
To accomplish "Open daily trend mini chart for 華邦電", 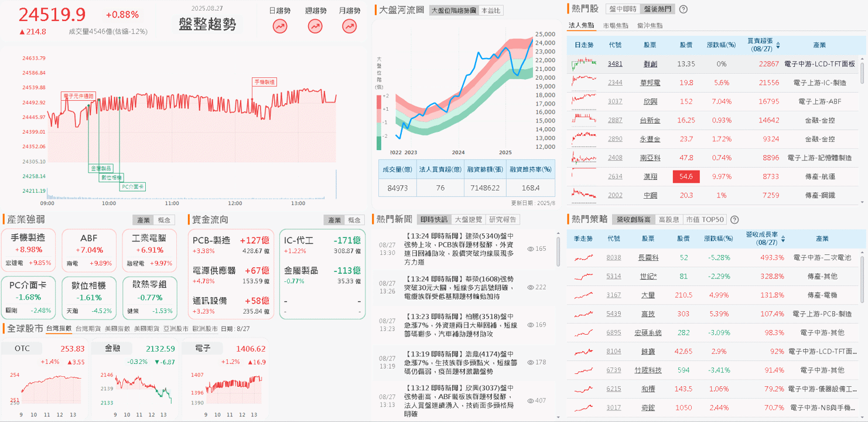I will (x=584, y=82).
